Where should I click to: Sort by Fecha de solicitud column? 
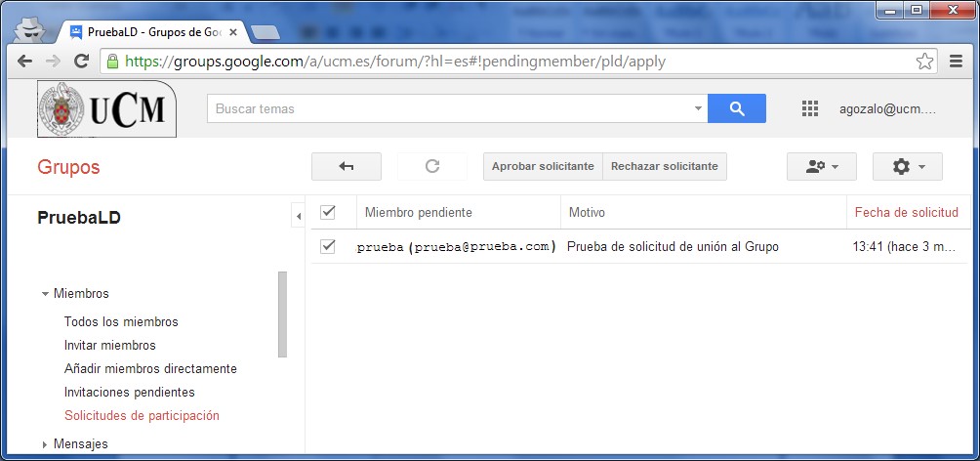pos(906,213)
